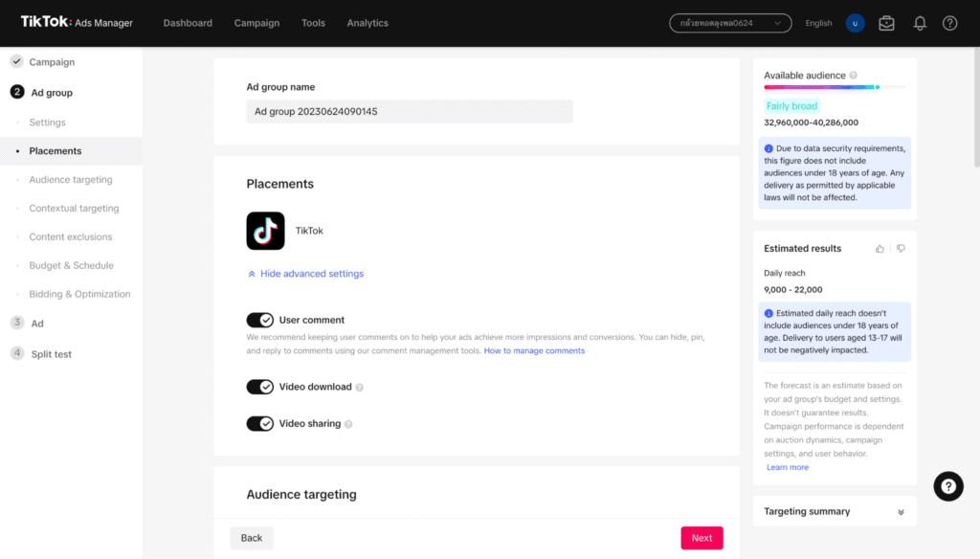Go to Bidding & Optimization in sidebar
This screenshot has height=559, width=980.
pos(79,295)
